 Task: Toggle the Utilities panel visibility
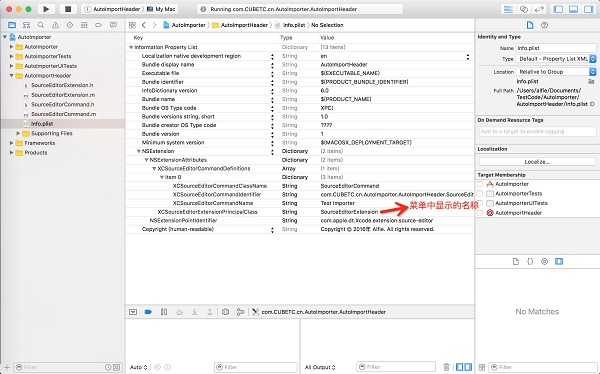(x=589, y=9)
